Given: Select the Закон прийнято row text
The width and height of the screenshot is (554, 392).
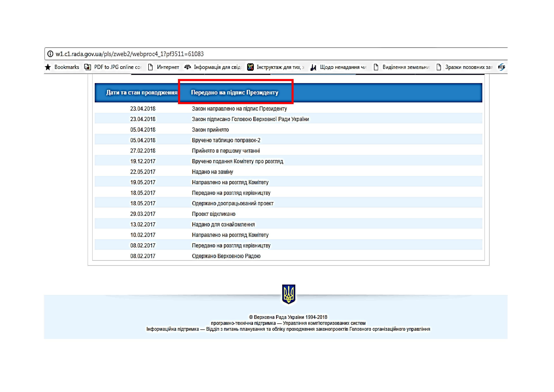Looking at the screenshot, I should (210, 130).
